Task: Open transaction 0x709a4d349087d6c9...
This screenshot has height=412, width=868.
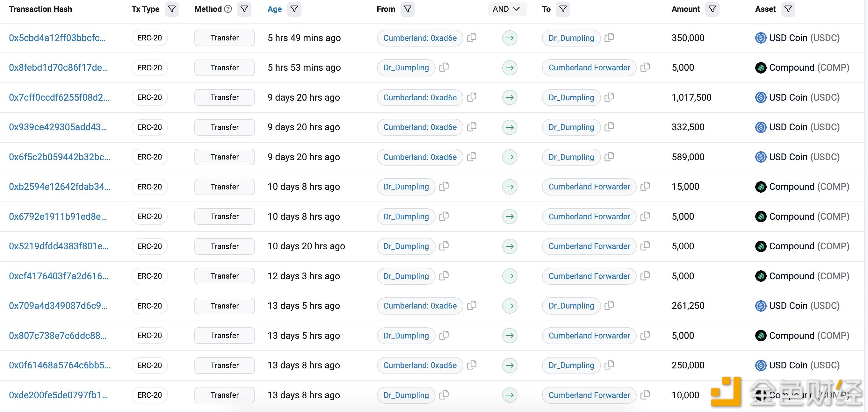Action: (58, 306)
